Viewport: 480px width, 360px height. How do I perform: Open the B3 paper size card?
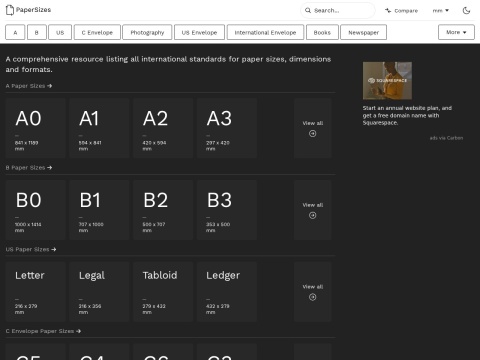[227, 210]
